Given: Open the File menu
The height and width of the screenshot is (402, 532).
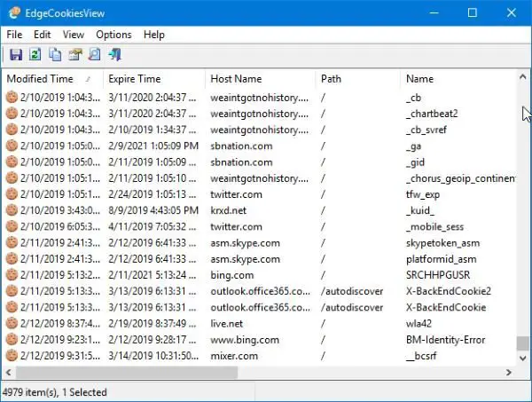Looking at the screenshot, I should pyautogui.click(x=14, y=35).
